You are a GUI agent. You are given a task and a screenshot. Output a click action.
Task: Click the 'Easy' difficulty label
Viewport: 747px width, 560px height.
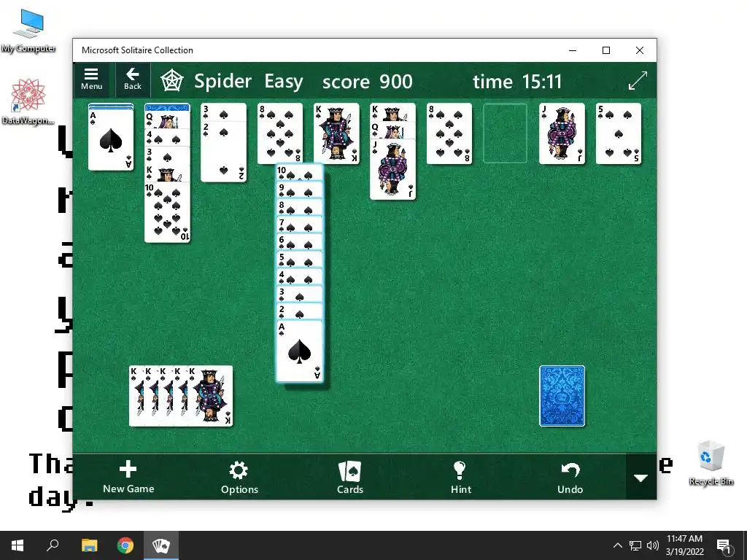(284, 82)
